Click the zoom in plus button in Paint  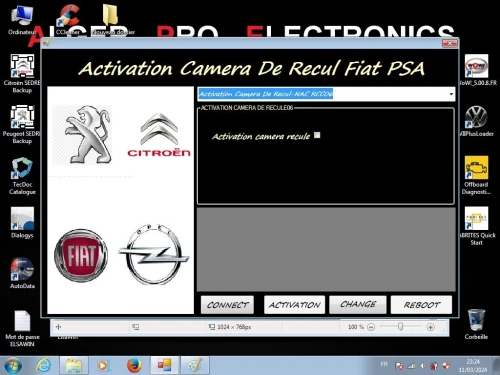click(430, 327)
